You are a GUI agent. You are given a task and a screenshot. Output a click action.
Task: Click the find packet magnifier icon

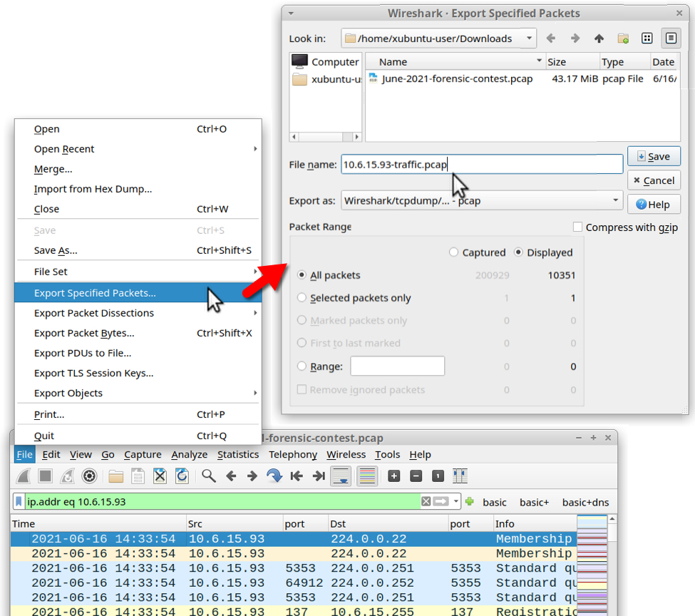(x=208, y=476)
